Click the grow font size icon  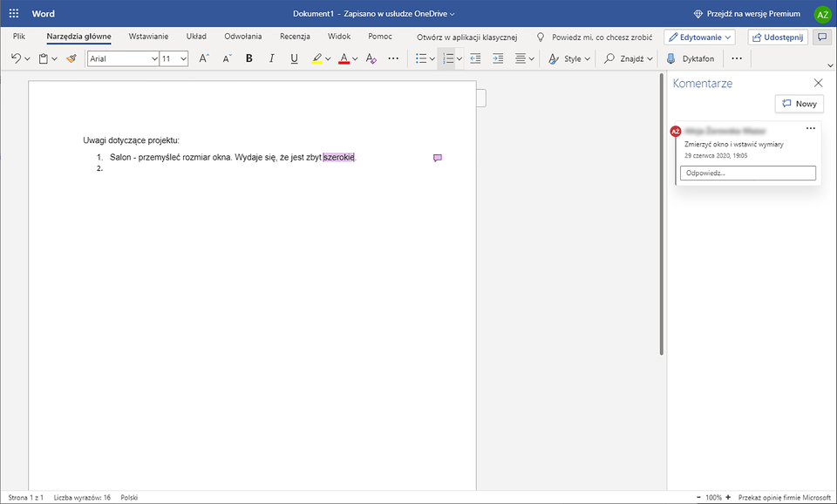[203, 58]
